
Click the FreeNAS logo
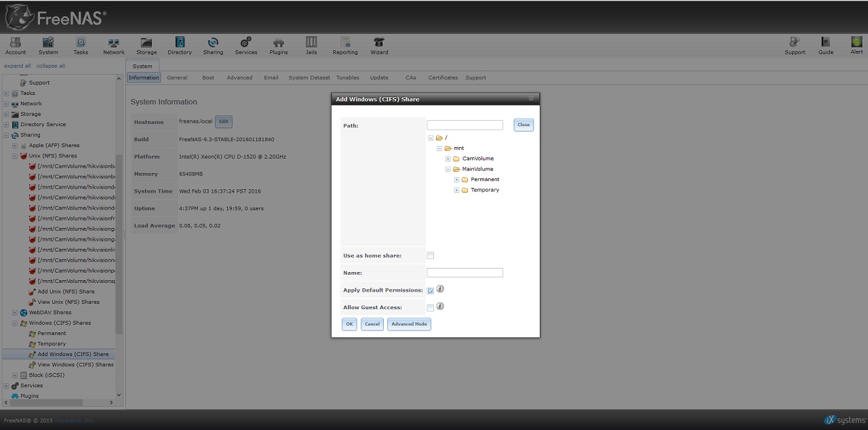(x=56, y=17)
